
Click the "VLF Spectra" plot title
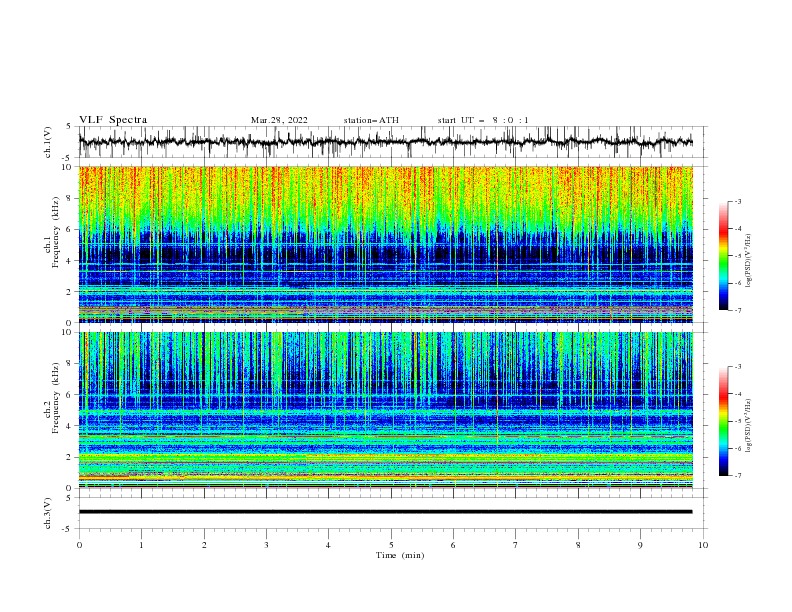[113, 120]
